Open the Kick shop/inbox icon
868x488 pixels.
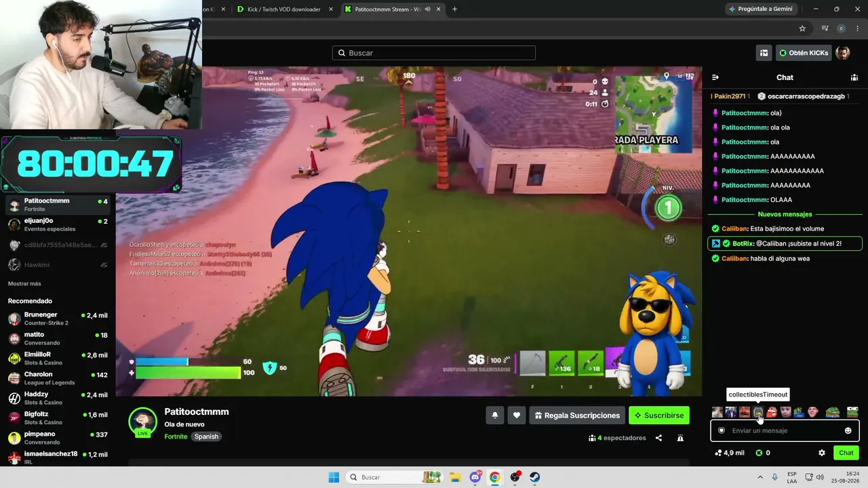[x=764, y=53]
